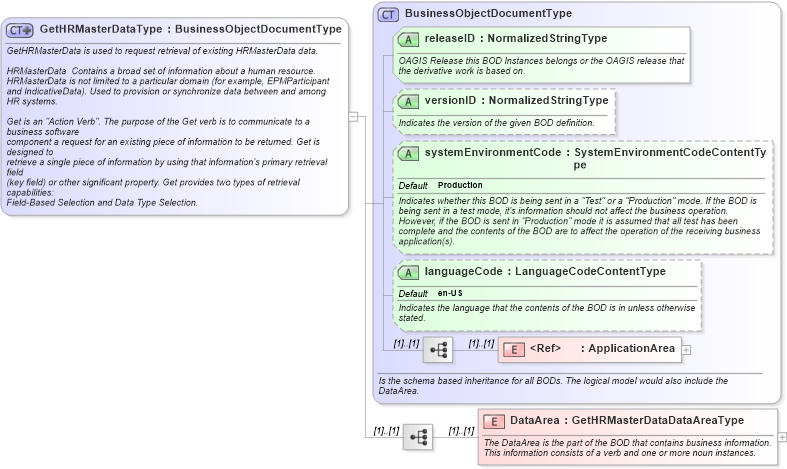Click the A attribute icon beside releaseID
The height and width of the screenshot is (469, 787).
(x=408, y=40)
